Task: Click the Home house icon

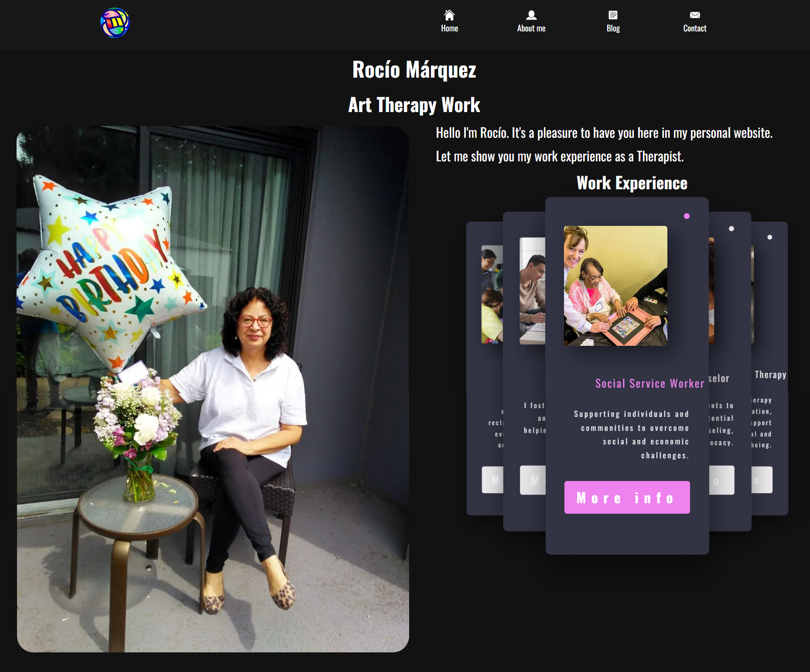Action: [449, 15]
